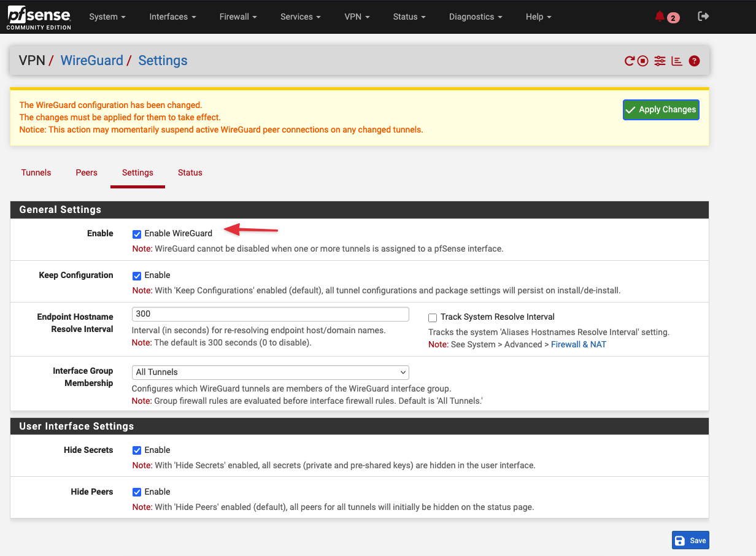Go to the Peers tab
756x556 pixels.
pos(87,172)
